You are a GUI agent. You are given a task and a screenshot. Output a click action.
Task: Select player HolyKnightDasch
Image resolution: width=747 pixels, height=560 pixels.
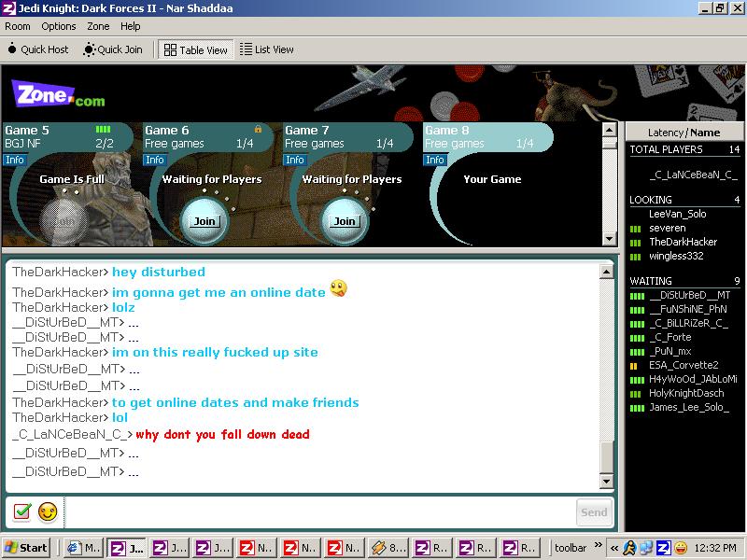(x=686, y=393)
